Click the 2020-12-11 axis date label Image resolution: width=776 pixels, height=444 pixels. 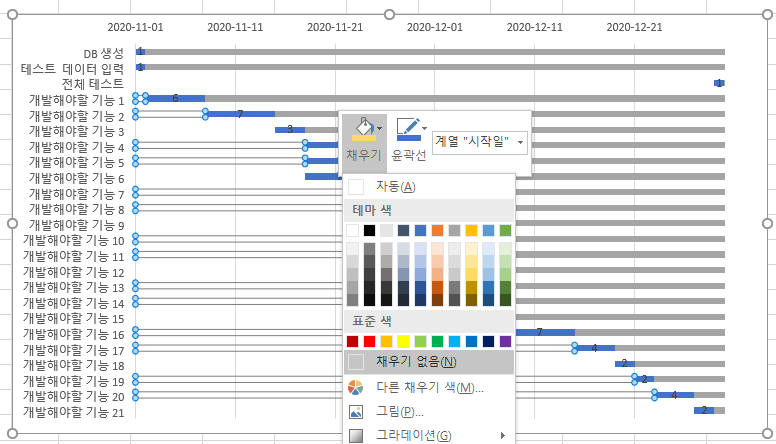[x=534, y=27]
